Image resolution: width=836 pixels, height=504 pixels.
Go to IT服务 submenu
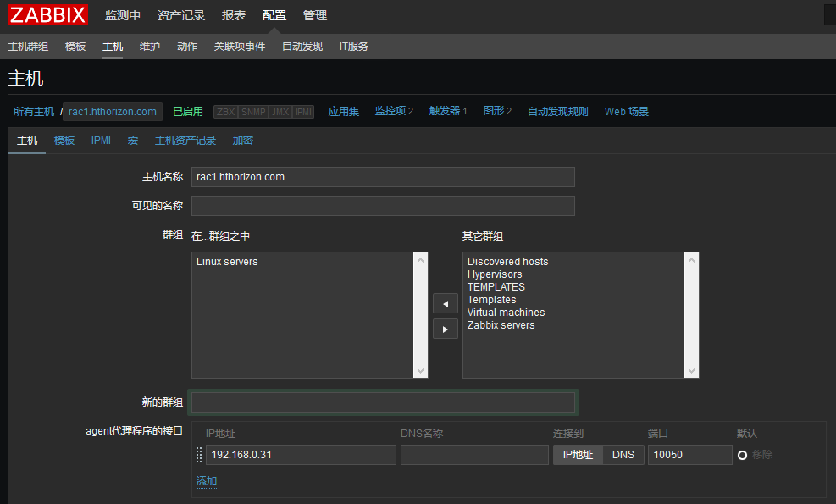[354, 47]
